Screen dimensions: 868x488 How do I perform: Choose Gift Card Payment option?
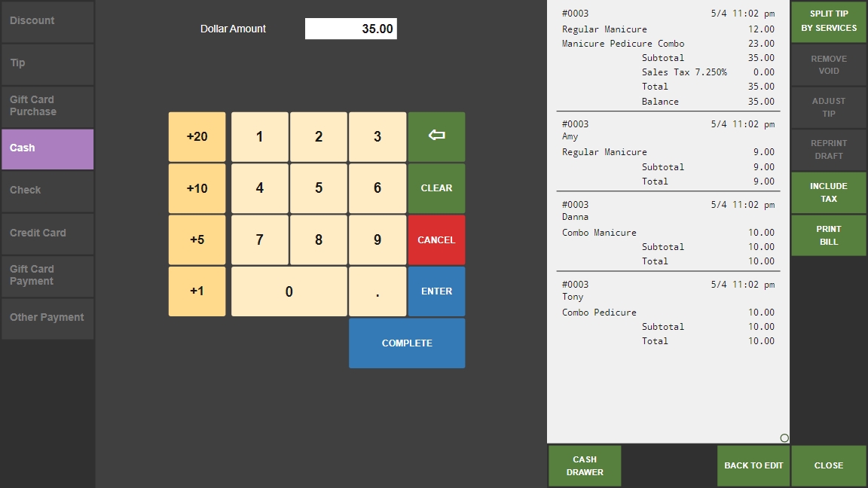47,276
